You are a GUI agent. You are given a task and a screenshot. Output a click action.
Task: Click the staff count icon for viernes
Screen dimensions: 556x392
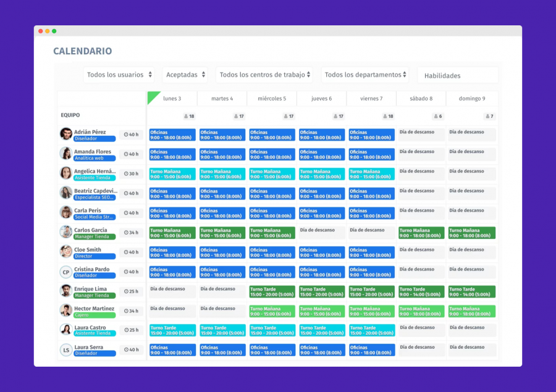click(385, 116)
